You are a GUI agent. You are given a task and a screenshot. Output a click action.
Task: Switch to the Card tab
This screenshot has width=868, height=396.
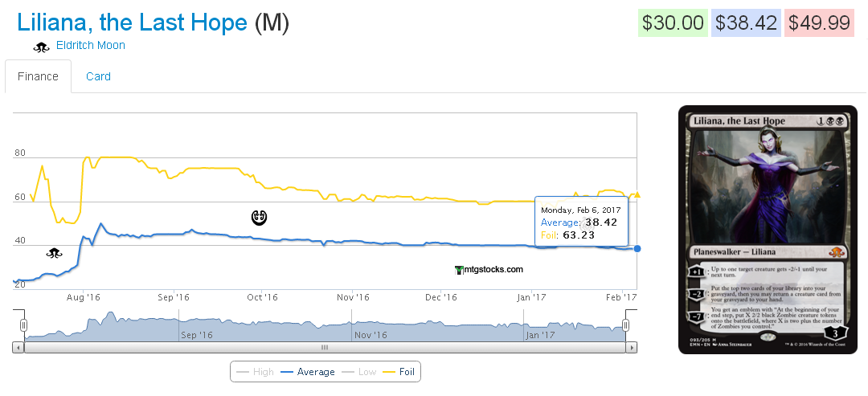point(98,76)
